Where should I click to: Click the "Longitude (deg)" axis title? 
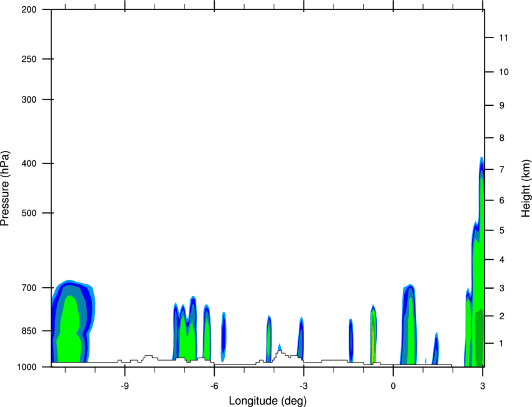click(268, 401)
